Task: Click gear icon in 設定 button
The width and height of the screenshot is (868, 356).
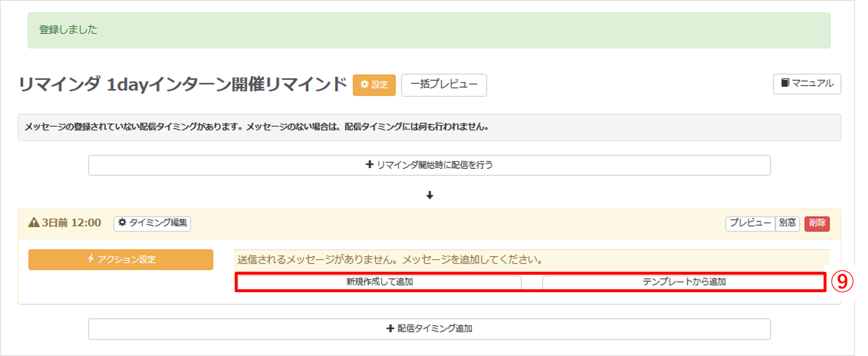Action: coord(364,84)
